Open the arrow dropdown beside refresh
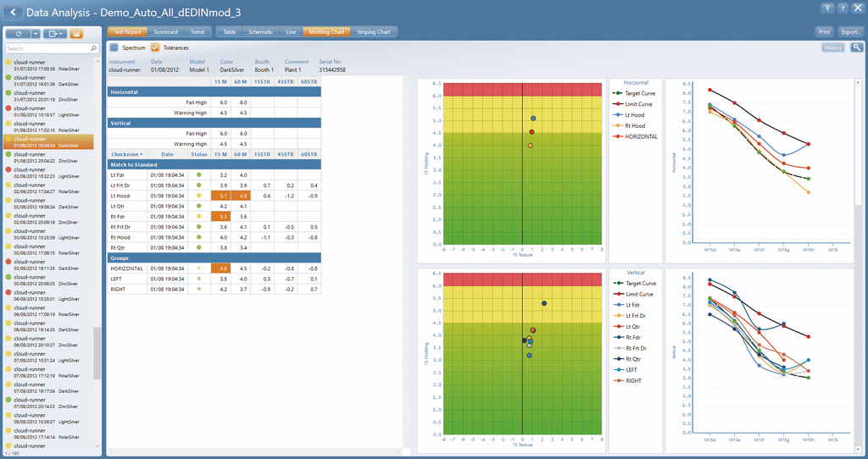The height and width of the screenshot is (459, 868). (36, 34)
